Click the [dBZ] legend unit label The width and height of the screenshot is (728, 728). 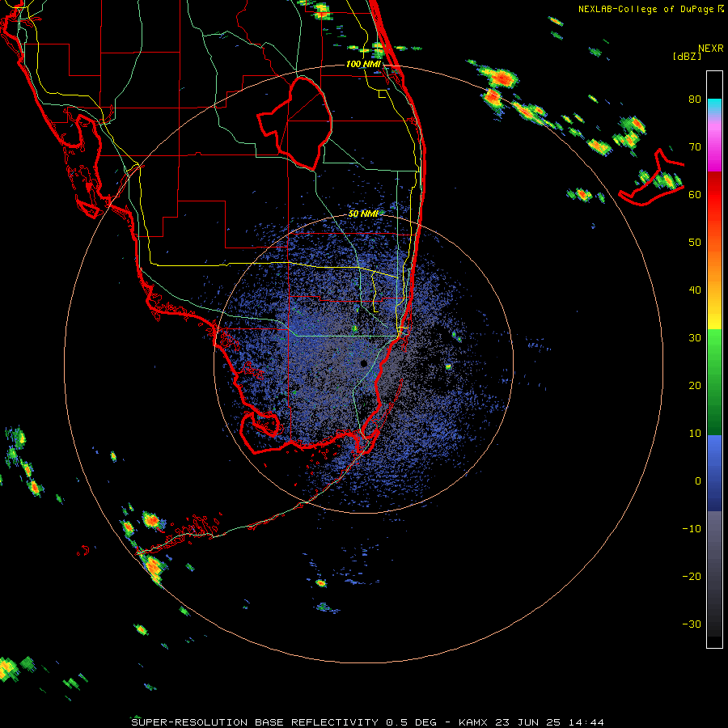(687, 56)
